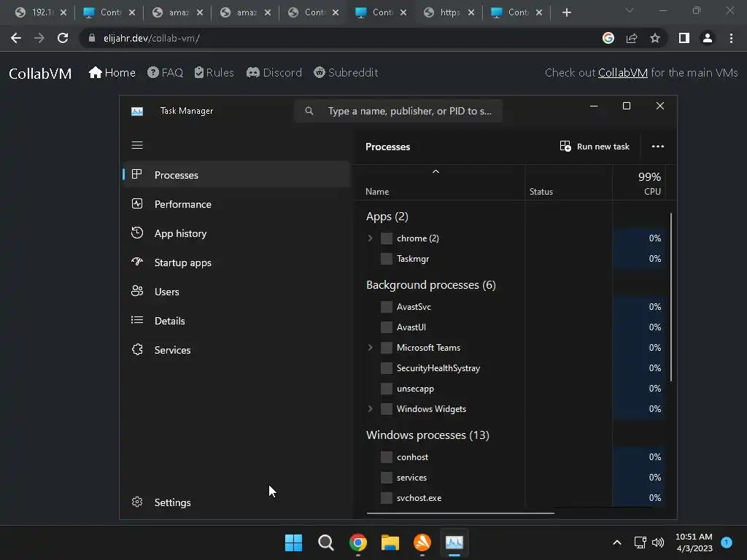Image resolution: width=747 pixels, height=560 pixels.
Task: Click the search magnifier icon in Task Manager
Action: click(x=309, y=111)
